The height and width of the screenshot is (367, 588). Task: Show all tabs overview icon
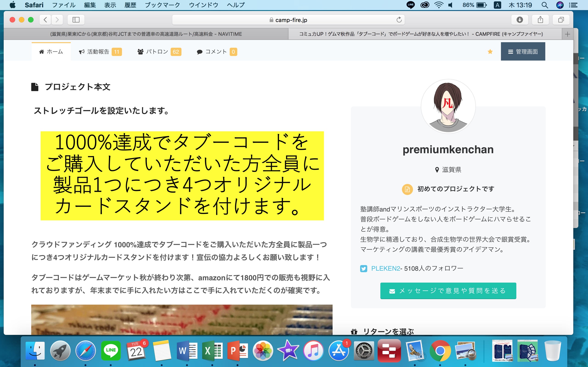(x=561, y=20)
